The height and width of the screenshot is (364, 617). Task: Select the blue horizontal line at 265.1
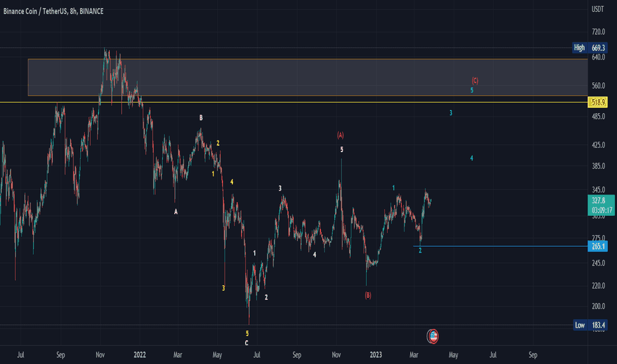(x=500, y=246)
